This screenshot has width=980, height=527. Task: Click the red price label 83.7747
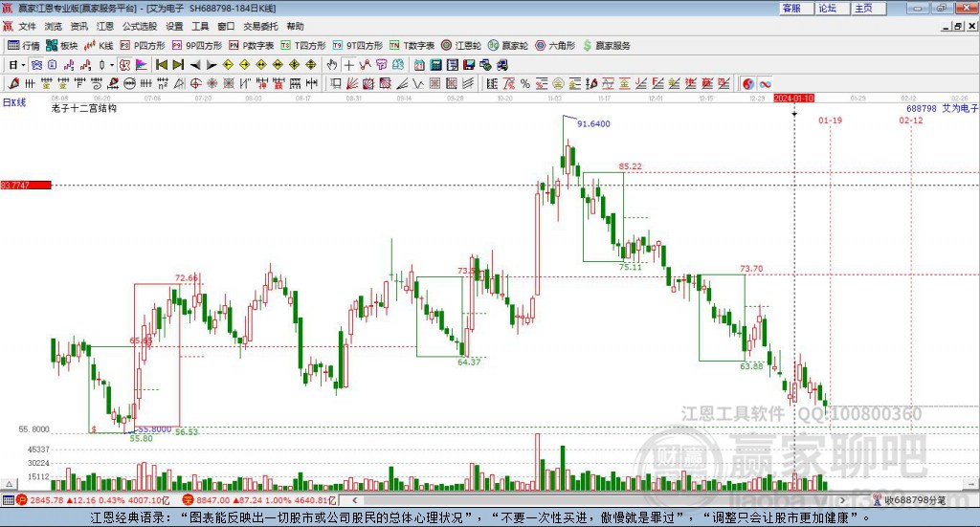[x=26, y=185]
